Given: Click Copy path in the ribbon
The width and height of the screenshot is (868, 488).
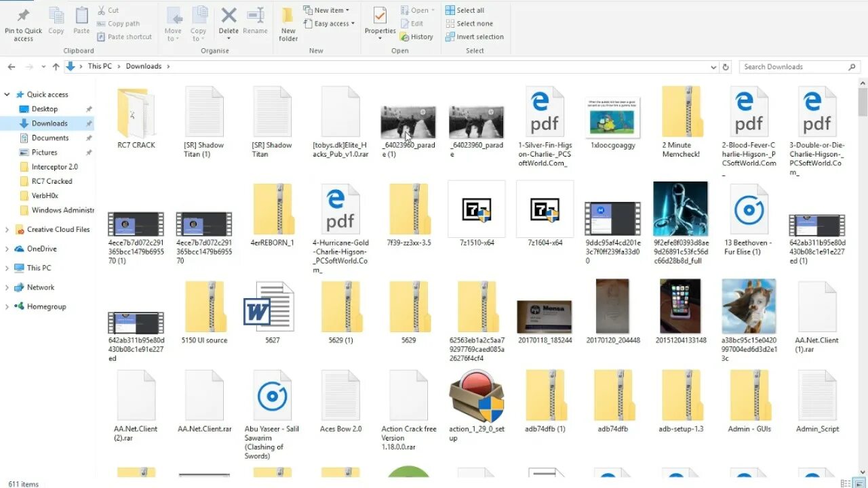Looking at the screenshot, I should [119, 24].
